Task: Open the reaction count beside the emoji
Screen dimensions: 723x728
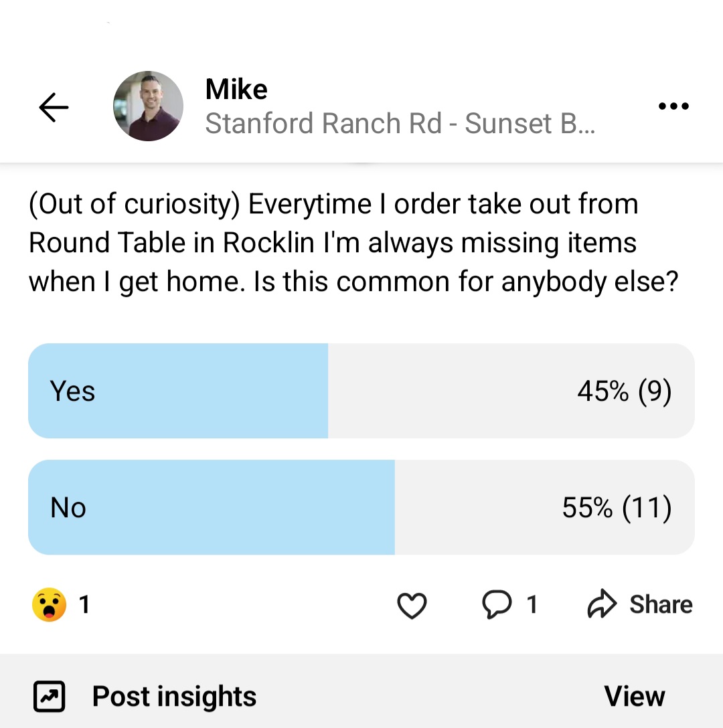Action: (84, 605)
